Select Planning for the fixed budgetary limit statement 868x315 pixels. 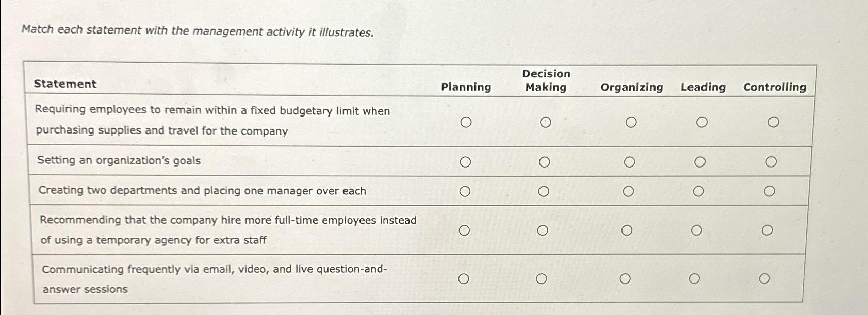pos(467,122)
